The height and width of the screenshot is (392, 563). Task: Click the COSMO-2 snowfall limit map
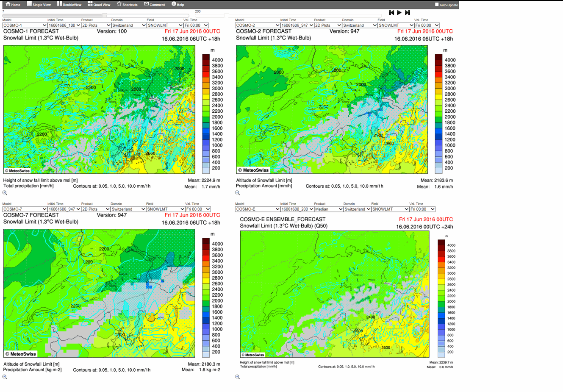(332, 109)
